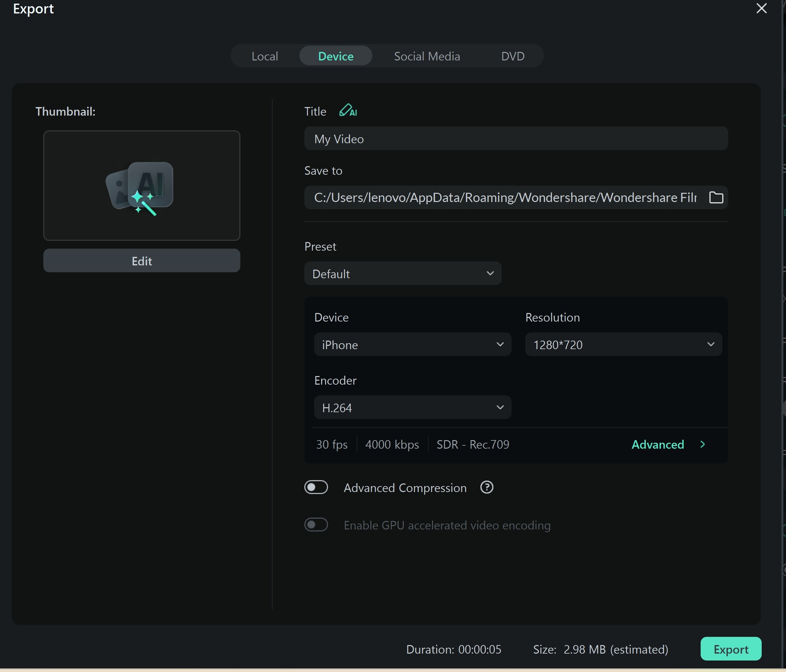786x672 pixels.
Task: Click the Edit thumbnail button
Action: [142, 261]
